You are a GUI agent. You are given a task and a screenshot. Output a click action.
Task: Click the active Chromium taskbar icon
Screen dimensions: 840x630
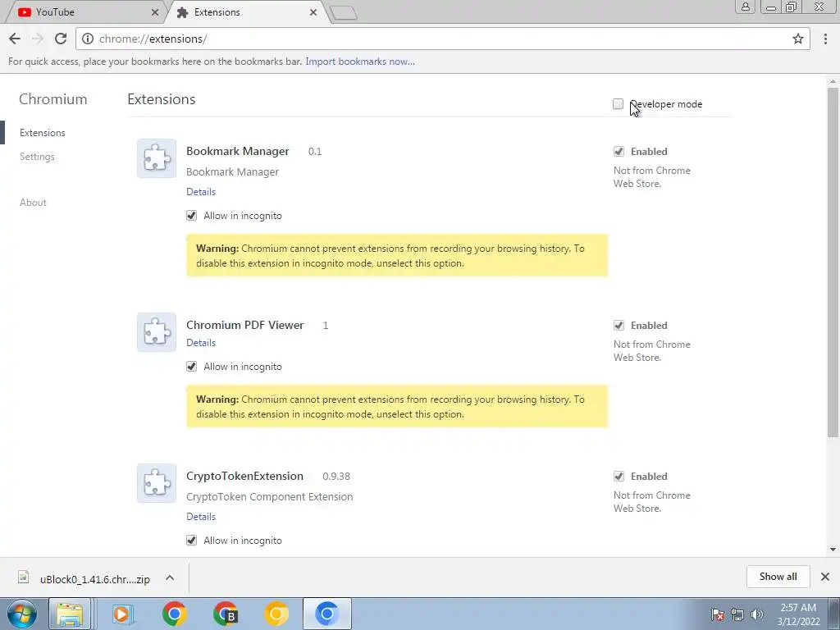tap(326, 614)
